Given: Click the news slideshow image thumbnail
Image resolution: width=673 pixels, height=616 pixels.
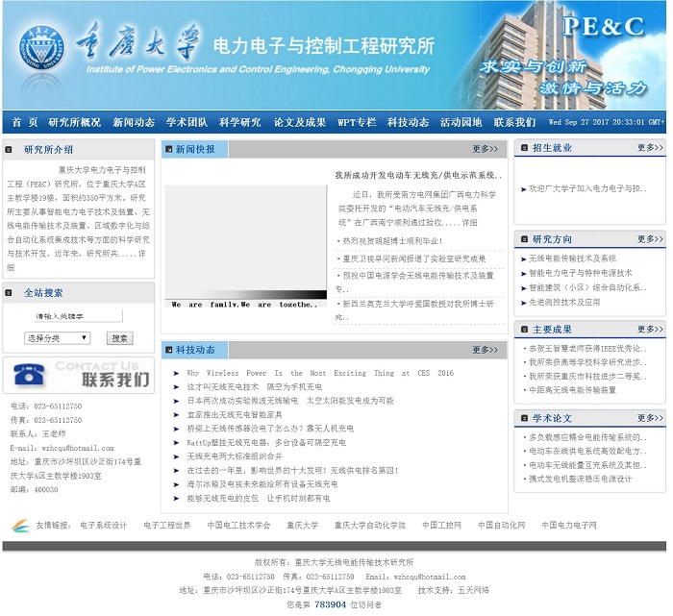Looking at the screenshot, I should click(246, 242).
